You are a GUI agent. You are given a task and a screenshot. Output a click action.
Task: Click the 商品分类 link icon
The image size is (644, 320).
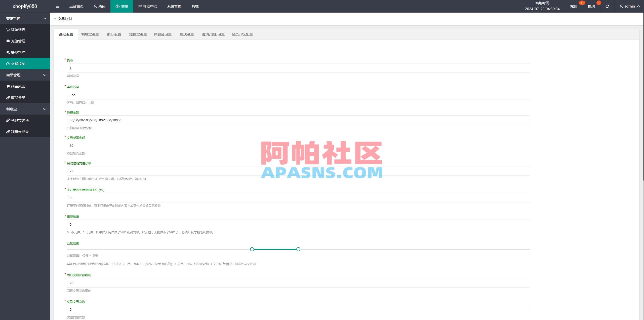8,97
